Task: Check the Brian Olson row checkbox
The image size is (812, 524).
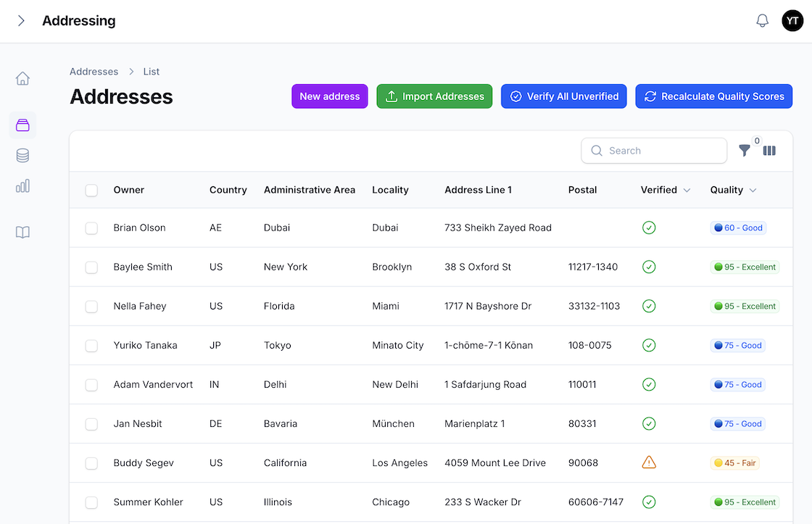Action: 91,228
